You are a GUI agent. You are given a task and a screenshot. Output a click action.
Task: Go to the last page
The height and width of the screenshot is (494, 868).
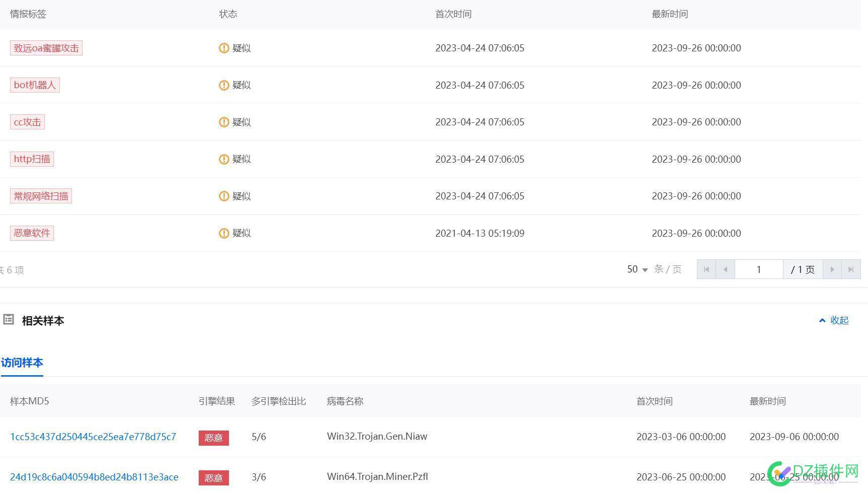coord(851,269)
